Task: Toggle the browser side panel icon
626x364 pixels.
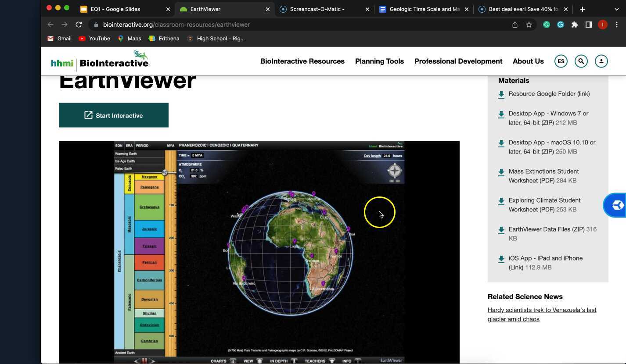Action: click(589, 25)
